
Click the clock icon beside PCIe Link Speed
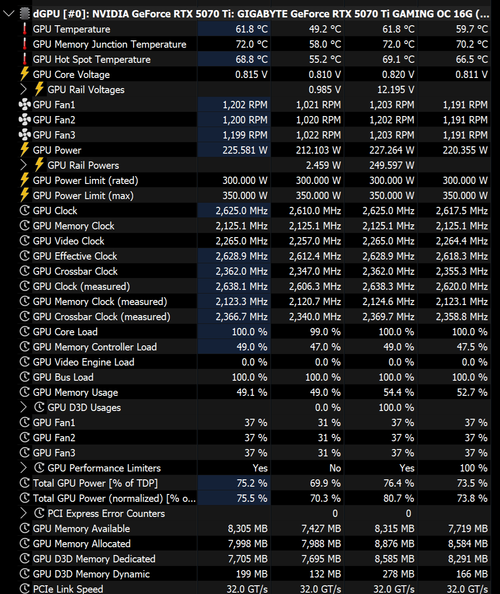point(25,588)
